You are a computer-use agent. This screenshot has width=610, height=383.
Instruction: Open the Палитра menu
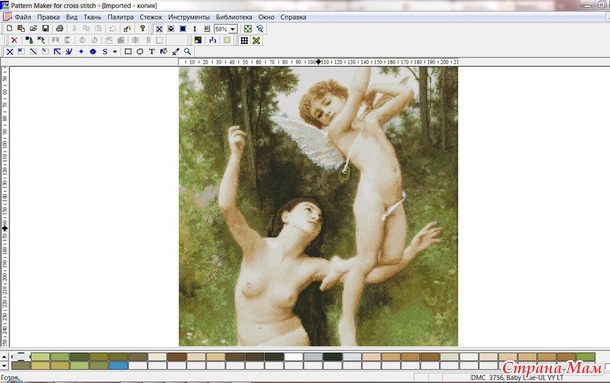coord(121,17)
